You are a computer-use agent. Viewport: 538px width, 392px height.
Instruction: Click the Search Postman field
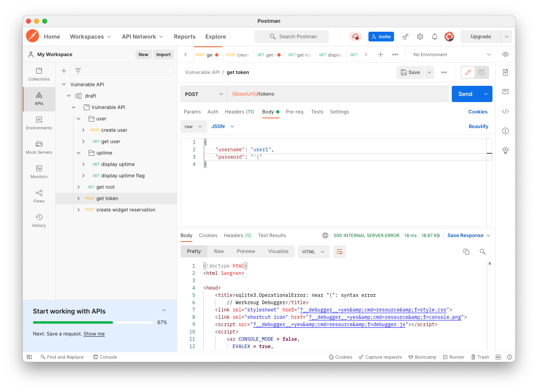click(292, 37)
